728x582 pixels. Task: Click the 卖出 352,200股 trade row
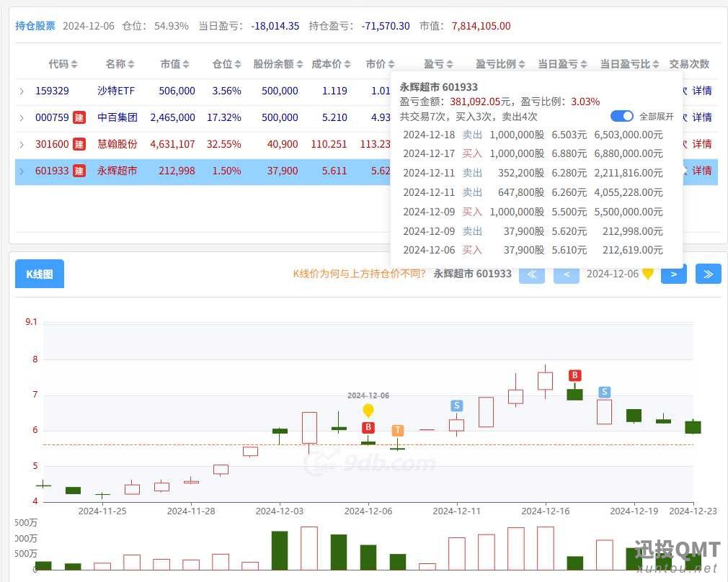(533, 173)
